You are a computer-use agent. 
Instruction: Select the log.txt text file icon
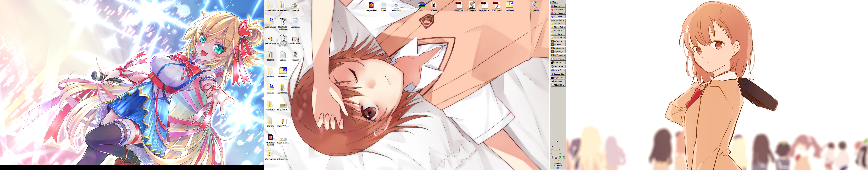(x=384, y=6)
